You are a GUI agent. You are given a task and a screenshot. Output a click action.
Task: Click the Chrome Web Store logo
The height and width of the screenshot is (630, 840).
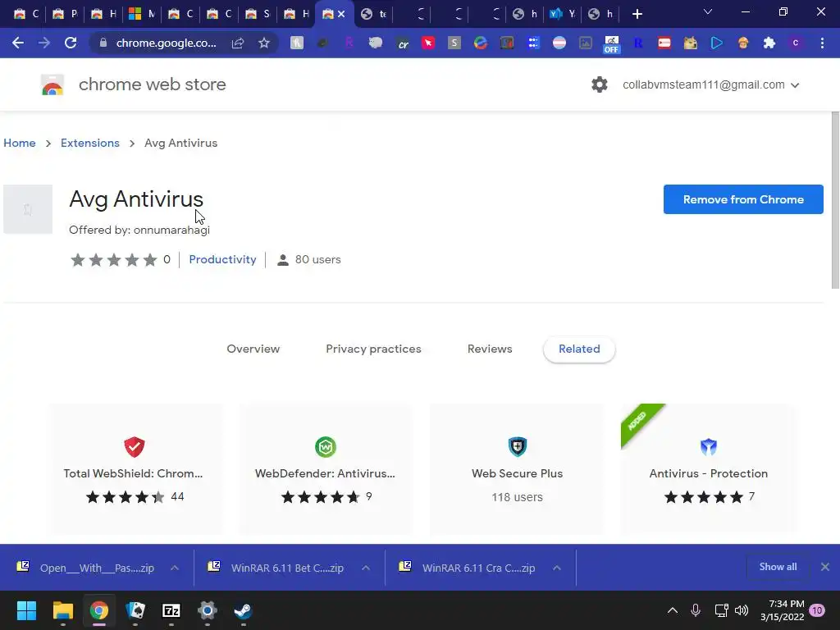52,84
